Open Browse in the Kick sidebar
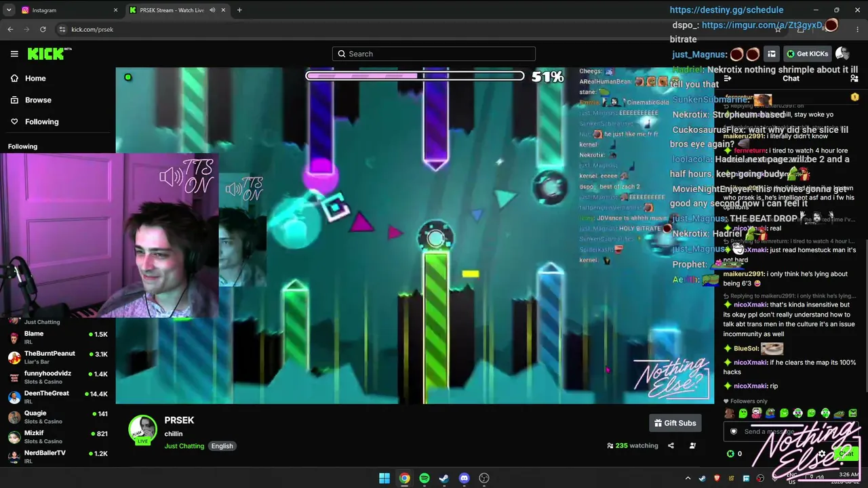868x488 pixels. (x=31, y=100)
